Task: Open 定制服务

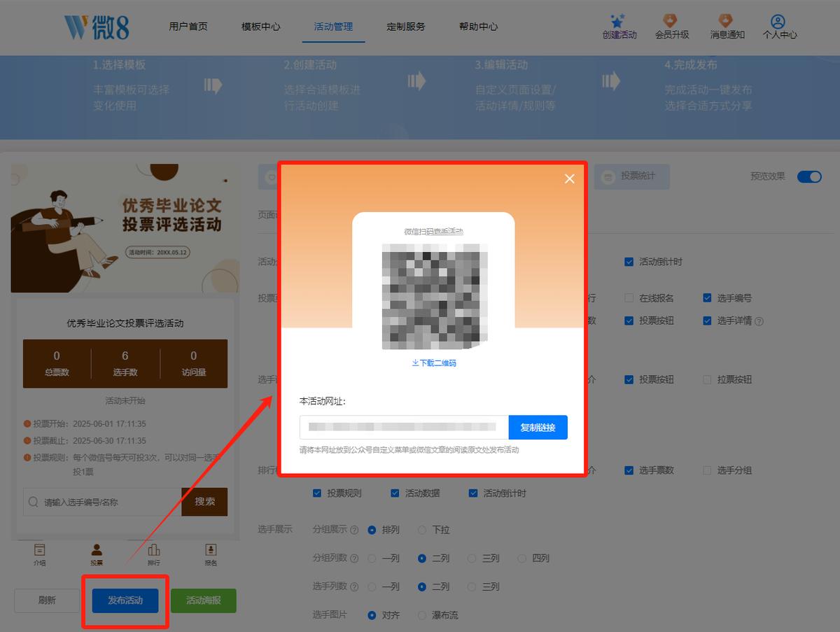Action: pyautogui.click(x=406, y=27)
